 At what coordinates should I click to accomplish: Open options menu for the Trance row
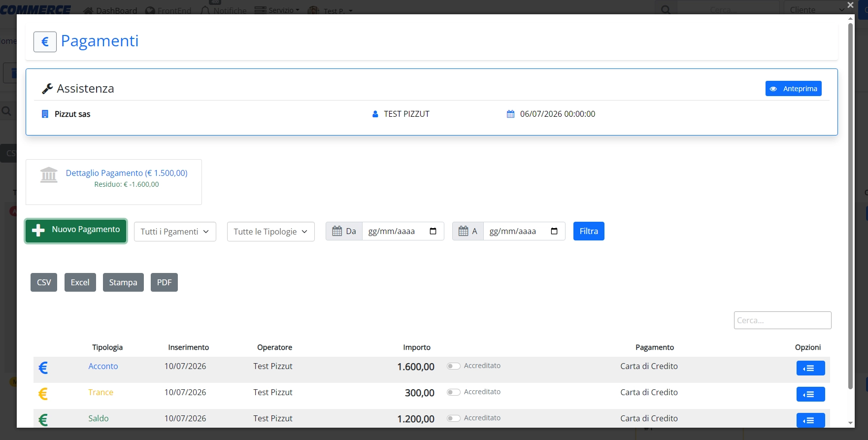point(810,394)
